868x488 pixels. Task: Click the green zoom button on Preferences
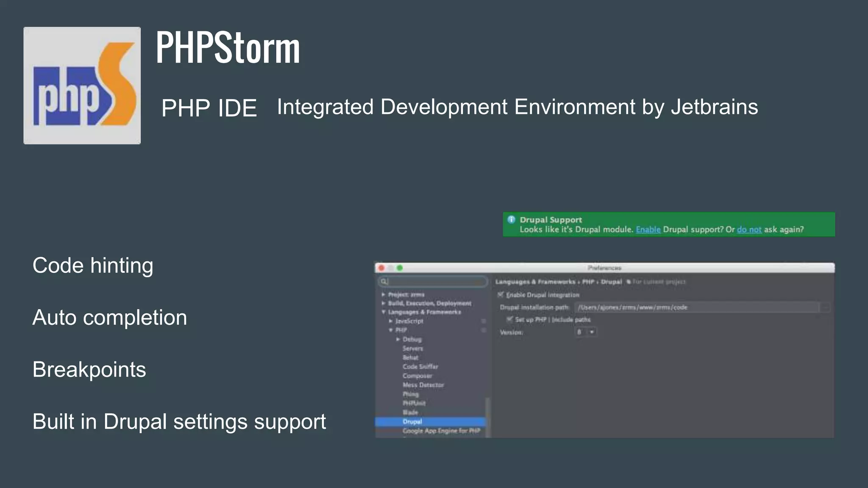(399, 268)
